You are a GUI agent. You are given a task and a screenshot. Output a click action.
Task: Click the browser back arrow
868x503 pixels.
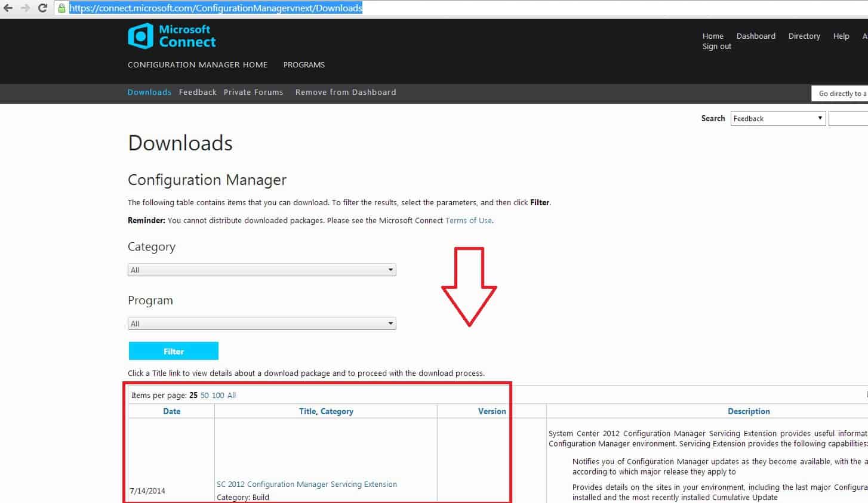(8, 8)
